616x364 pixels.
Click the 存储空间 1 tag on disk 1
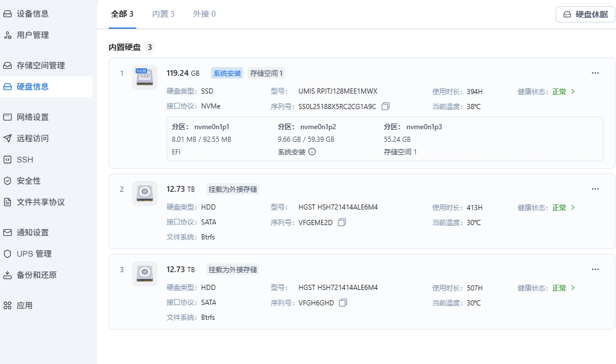pyautogui.click(x=267, y=73)
